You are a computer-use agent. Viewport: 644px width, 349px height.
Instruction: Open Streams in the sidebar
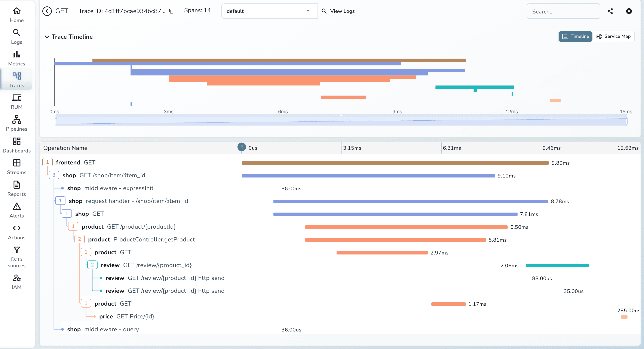click(x=16, y=167)
